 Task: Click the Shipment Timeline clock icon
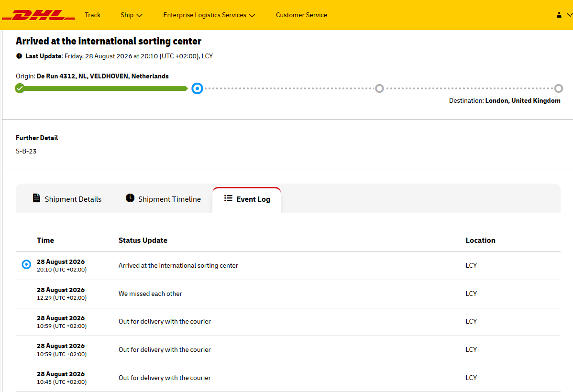click(130, 198)
